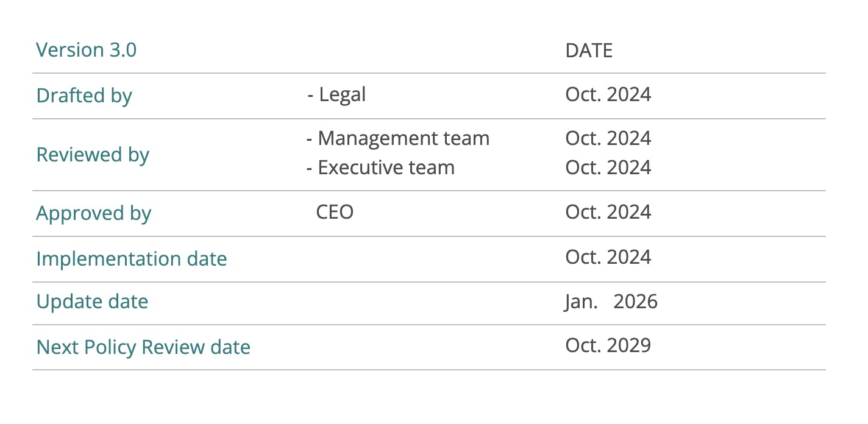The height and width of the screenshot is (424, 868).
Task: Click the Implementation date value Oct. 2024
Action: [608, 257]
